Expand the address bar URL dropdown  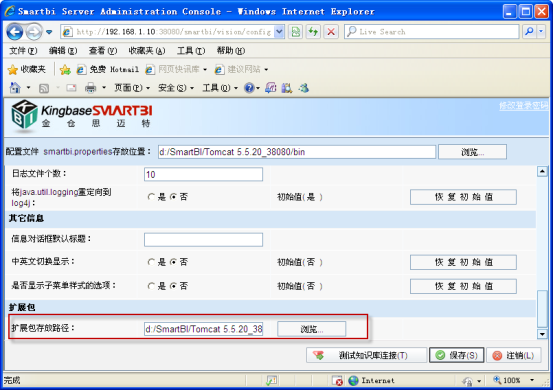[279, 32]
